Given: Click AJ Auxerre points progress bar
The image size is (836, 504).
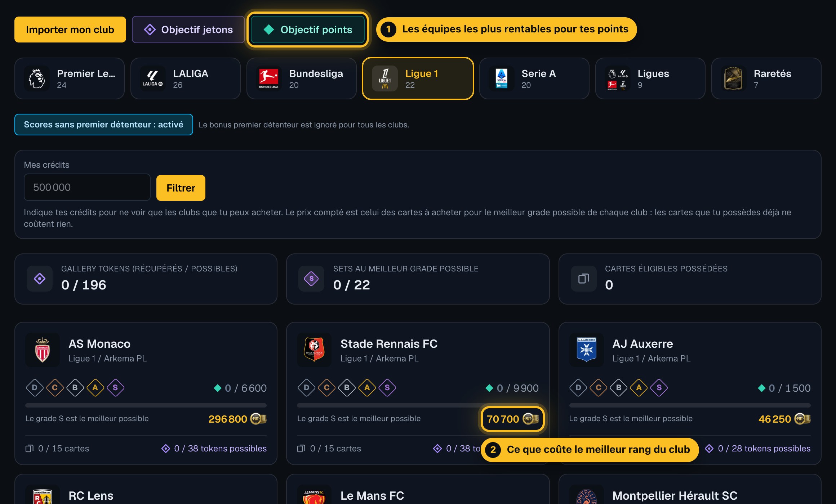Looking at the screenshot, I should click(x=690, y=405).
